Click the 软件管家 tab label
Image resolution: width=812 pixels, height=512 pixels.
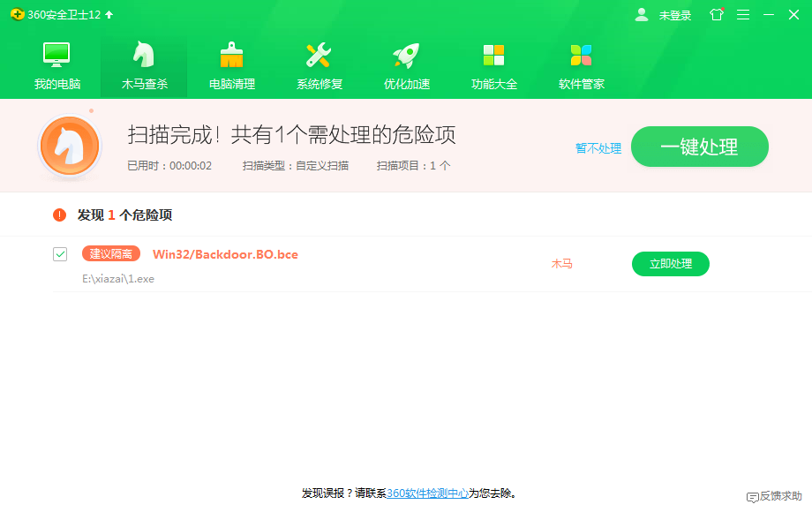coord(582,84)
